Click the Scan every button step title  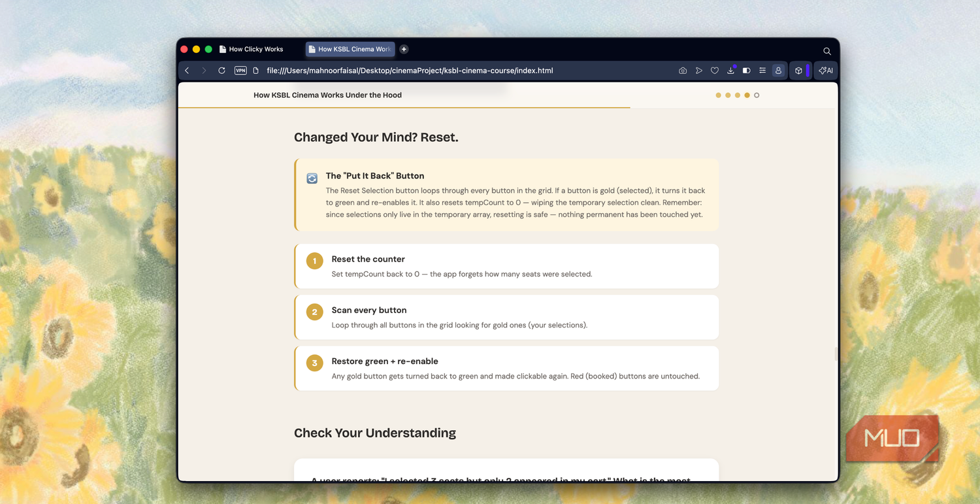(x=369, y=311)
